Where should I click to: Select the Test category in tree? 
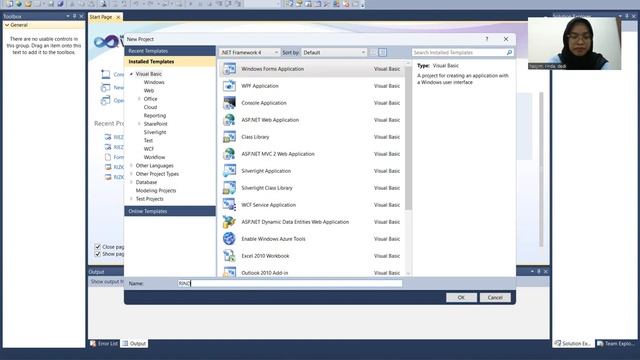pos(148,140)
